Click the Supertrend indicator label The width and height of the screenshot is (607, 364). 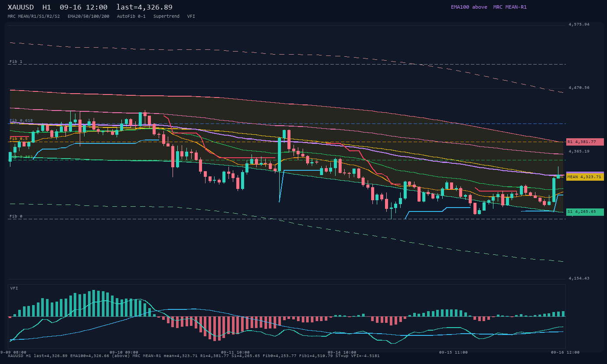click(166, 16)
